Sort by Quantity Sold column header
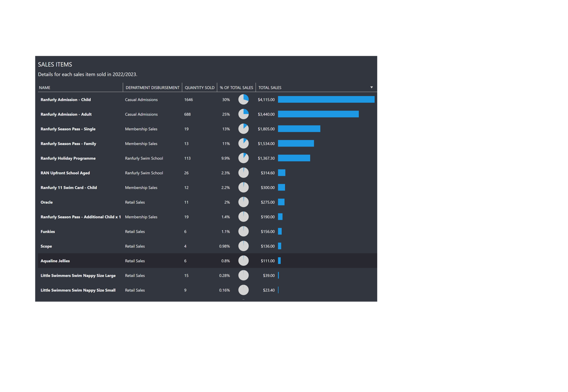 tap(199, 88)
